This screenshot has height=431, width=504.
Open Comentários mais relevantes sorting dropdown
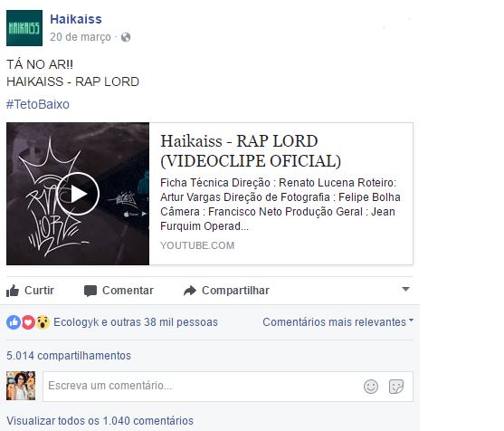[x=338, y=322]
